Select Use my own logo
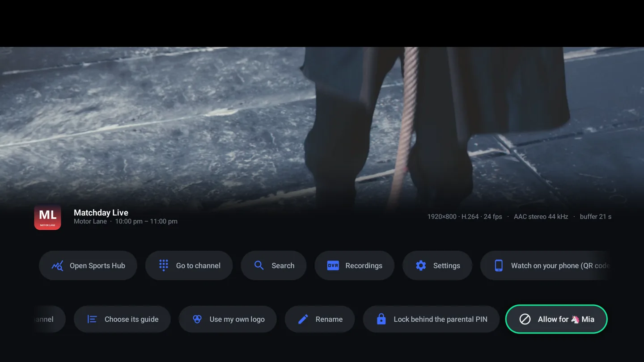Screen dimensions: 644x362 point(228,319)
